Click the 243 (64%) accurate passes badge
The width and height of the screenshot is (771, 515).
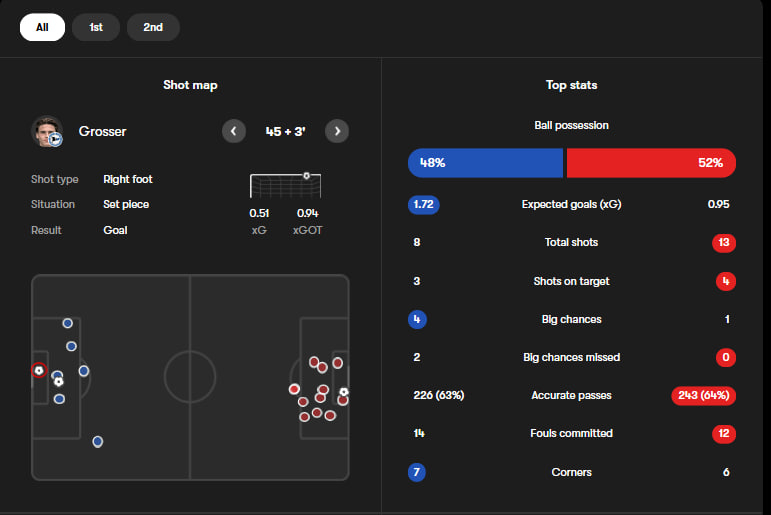click(x=704, y=395)
